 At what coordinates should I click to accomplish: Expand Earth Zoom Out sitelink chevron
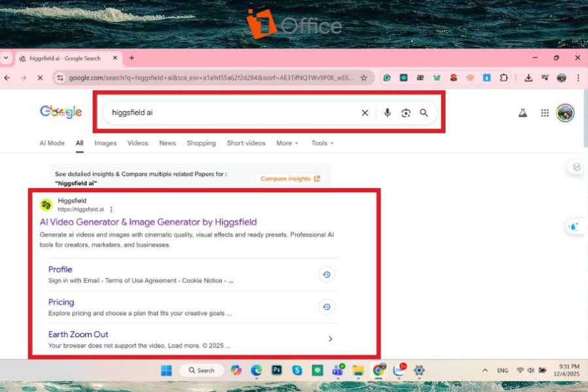click(331, 338)
